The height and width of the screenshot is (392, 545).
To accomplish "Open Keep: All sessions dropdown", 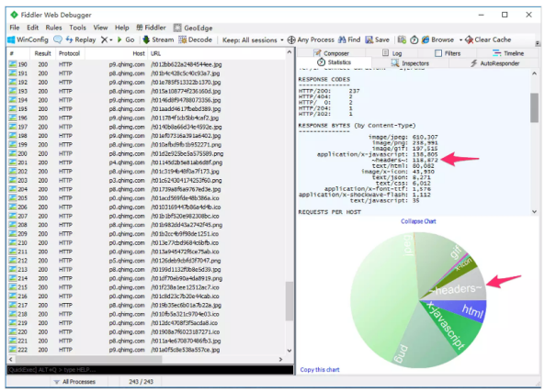I will point(253,39).
